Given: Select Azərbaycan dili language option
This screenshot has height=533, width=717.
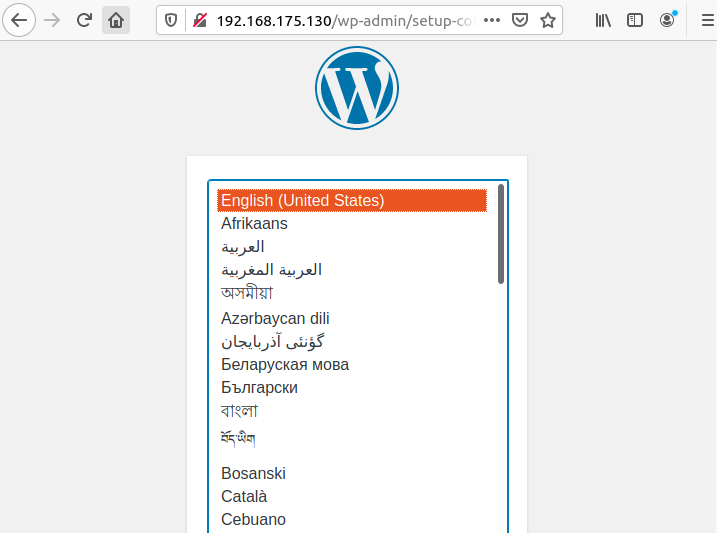Looking at the screenshot, I should point(352,318).
